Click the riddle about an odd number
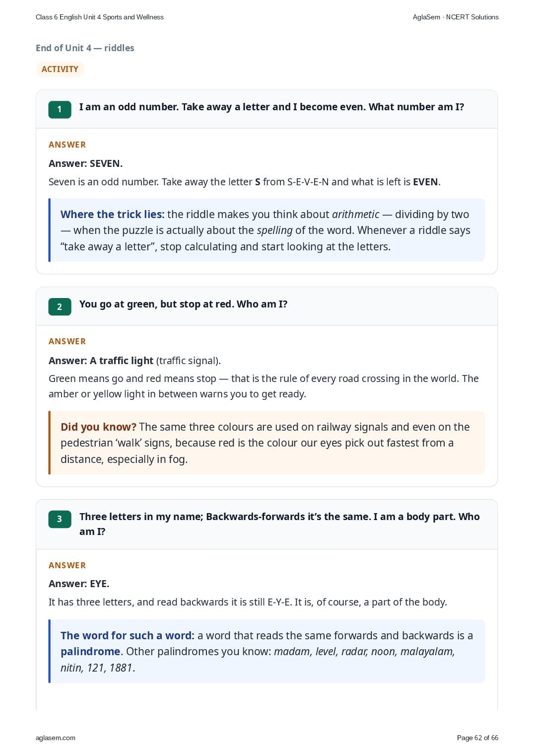534x756 pixels. click(271, 107)
